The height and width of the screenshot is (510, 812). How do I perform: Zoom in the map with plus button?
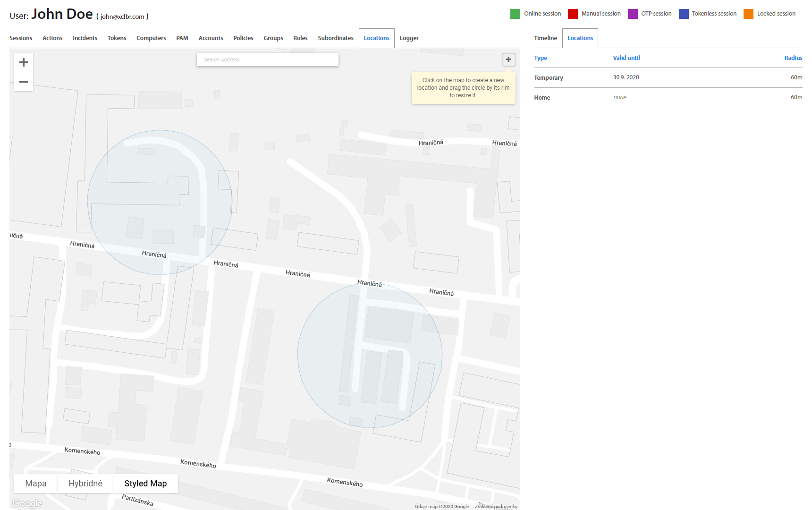click(x=24, y=62)
